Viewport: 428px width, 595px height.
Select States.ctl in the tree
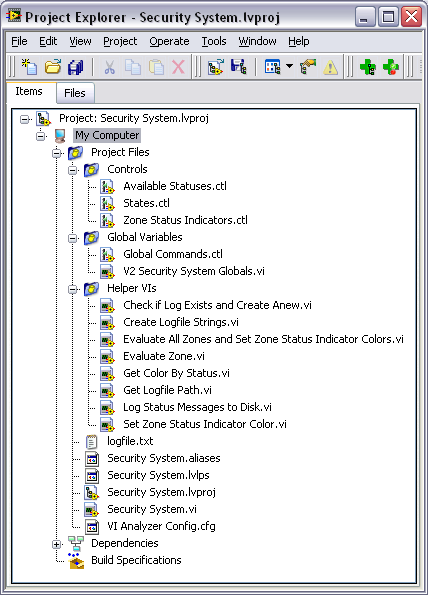coord(146,203)
